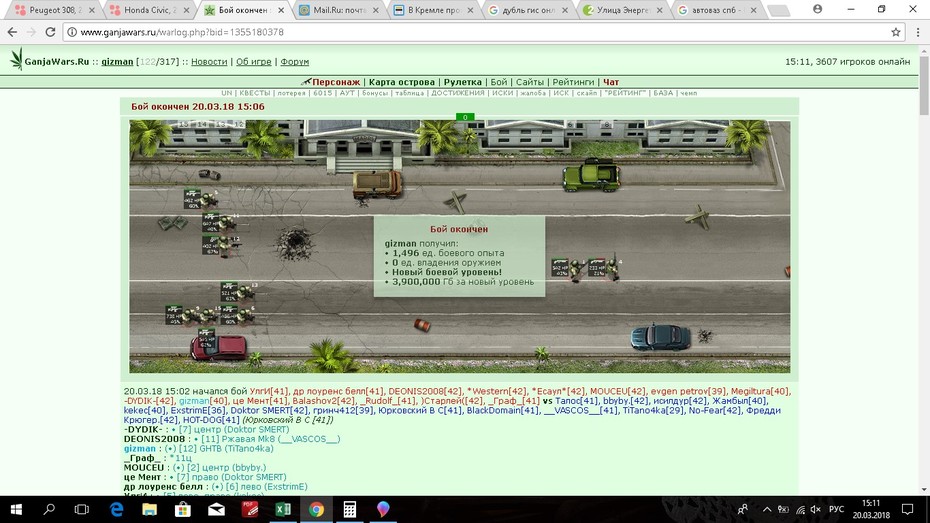Open new tab button
Viewport: 930px width, 523px height.
[778, 11]
